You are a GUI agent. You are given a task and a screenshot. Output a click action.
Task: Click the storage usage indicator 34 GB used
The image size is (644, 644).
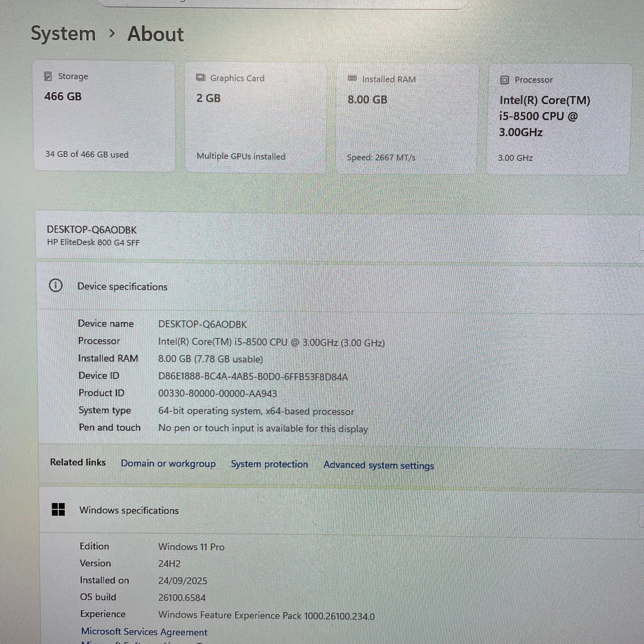pyautogui.click(x=87, y=154)
